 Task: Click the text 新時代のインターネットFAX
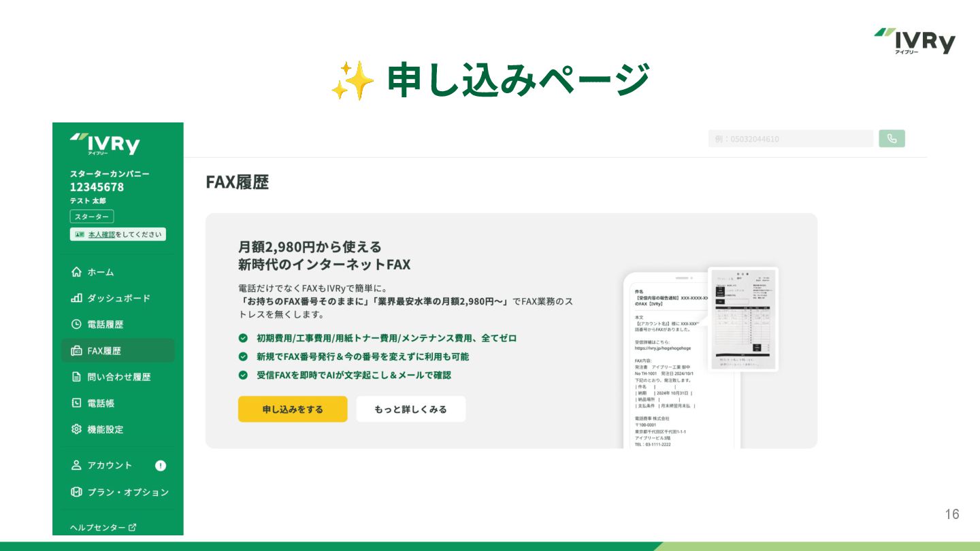[x=324, y=264]
